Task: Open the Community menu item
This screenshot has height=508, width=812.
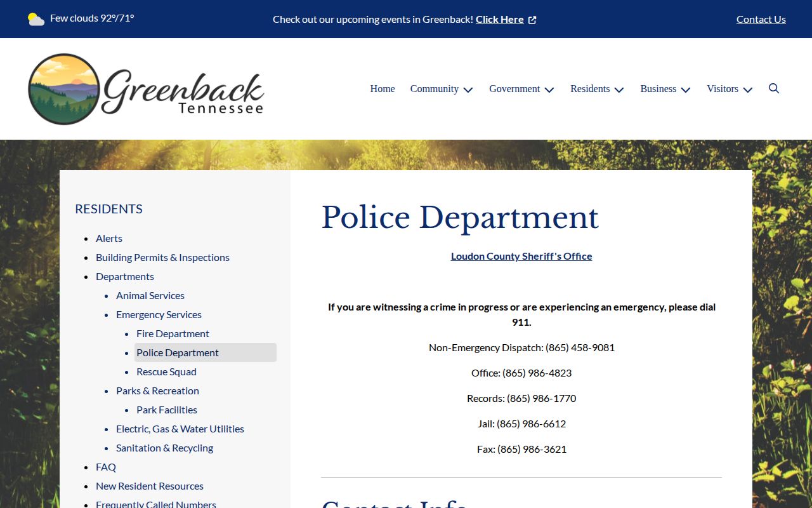Action: tap(435, 89)
